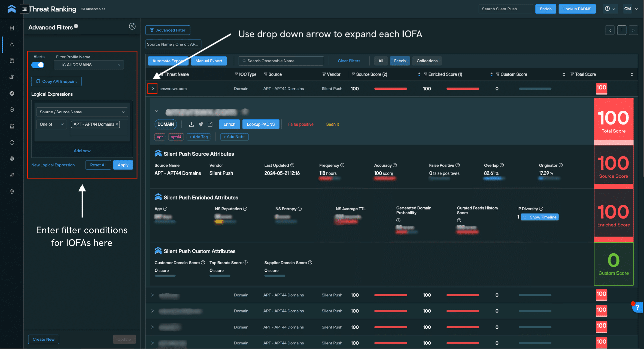The width and height of the screenshot is (644, 349).
Task: Click the NS Reputation help icon
Action: point(245,209)
